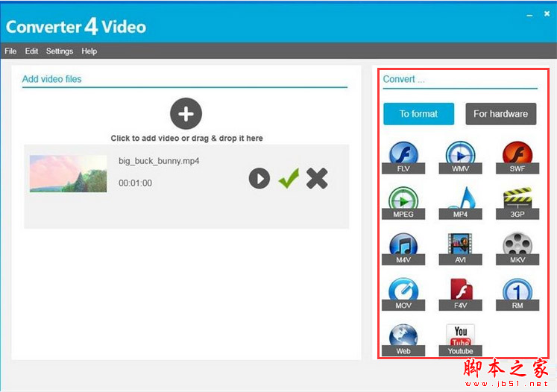557x392 pixels.
Task: Click the big_buck_bunny.mp4 file name
Action: tap(159, 161)
